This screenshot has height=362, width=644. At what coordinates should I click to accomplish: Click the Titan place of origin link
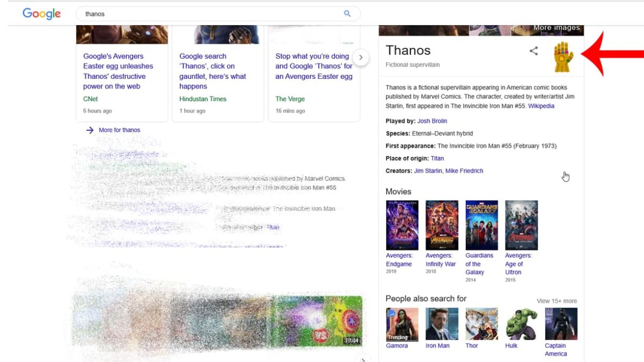437,158
